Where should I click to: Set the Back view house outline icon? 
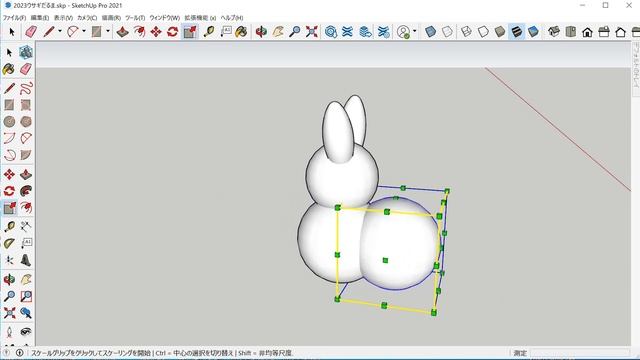coord(620,32)
